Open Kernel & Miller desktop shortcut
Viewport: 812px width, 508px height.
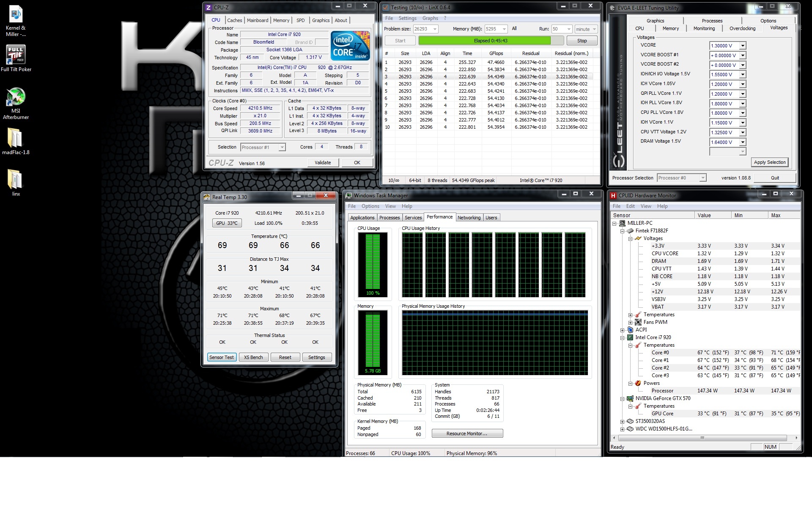pos(16,21)
